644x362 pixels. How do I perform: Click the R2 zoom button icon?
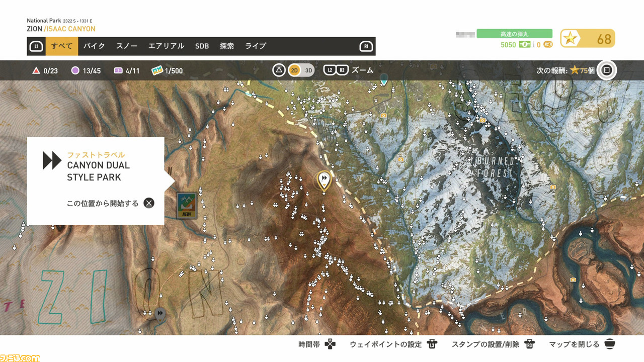[x=342, y=70]
